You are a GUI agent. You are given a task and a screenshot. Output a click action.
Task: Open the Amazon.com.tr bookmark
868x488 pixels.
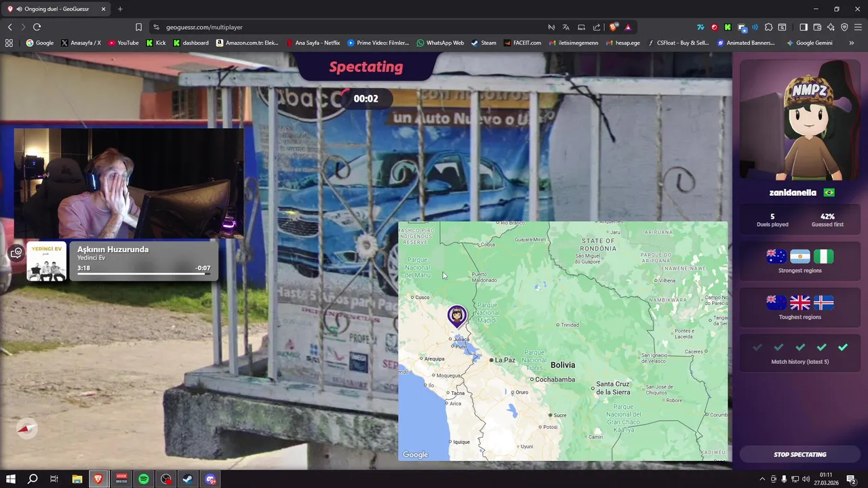pyautogui.click(x=248, y=43)
